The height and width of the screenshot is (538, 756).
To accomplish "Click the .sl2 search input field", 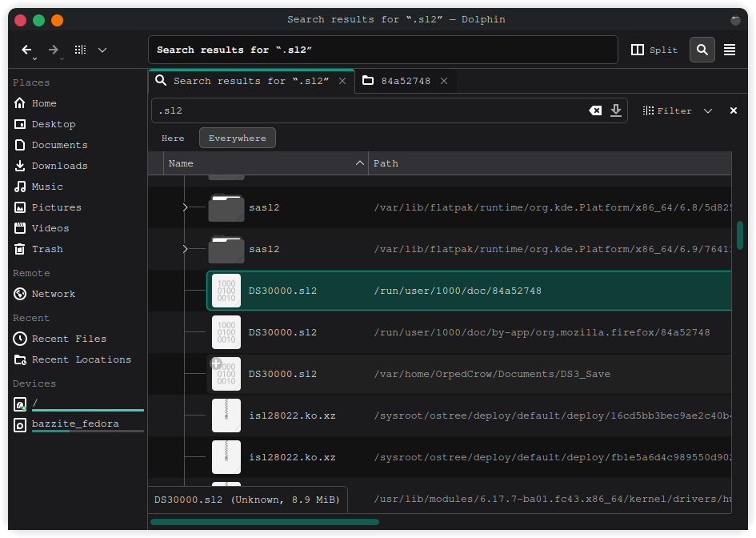I will (368, 110).
